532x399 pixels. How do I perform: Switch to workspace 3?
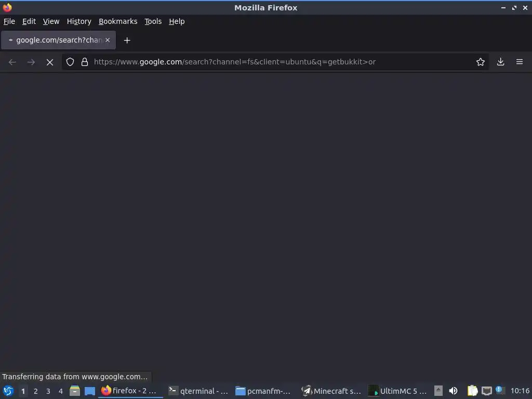[48, 391]
